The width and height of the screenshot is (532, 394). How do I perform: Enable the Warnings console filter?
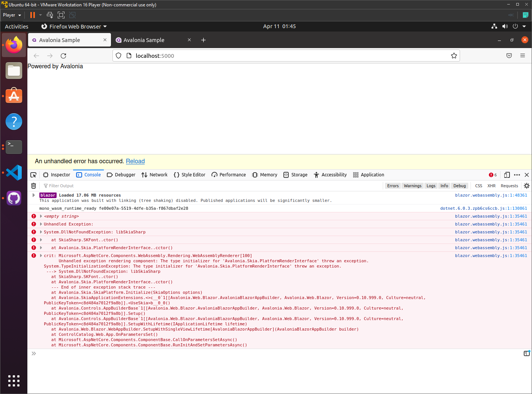(x=412, y=185)
